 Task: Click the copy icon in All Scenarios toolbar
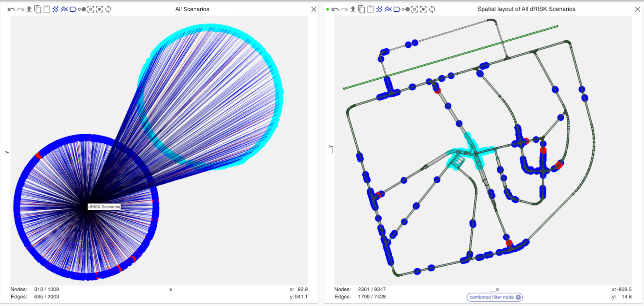(x=38, y=9)
